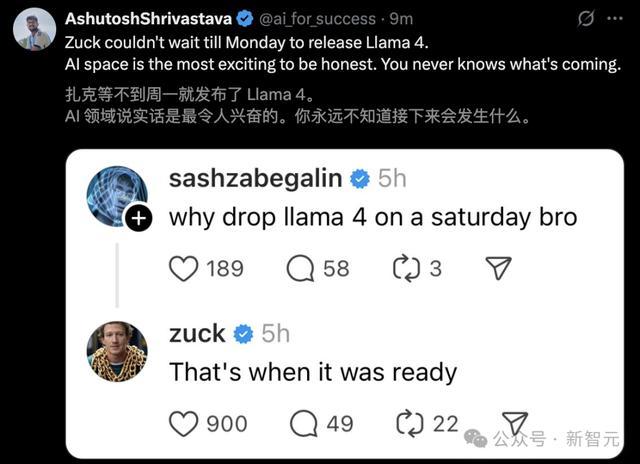The image size is (640, 464).
Task: Follow sashzabegalin using the plus badge
Action: pyautogui.click(x=140, y=219)
